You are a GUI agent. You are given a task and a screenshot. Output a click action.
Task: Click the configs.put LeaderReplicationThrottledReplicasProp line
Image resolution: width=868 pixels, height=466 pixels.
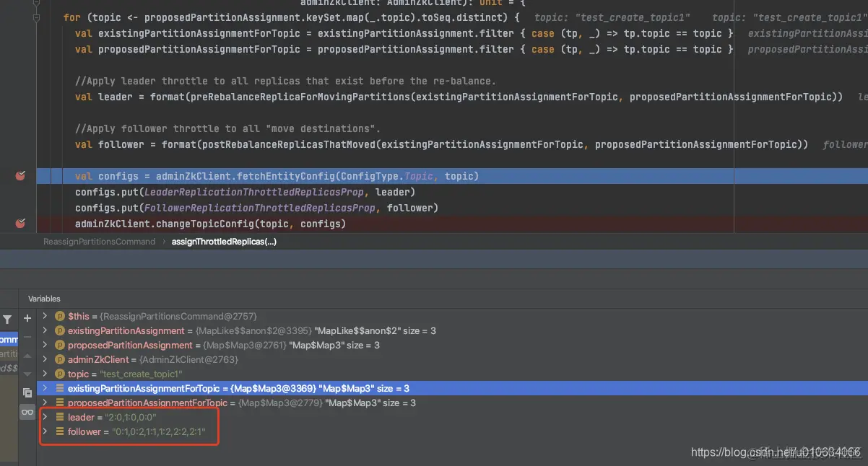tap(245, 192)
